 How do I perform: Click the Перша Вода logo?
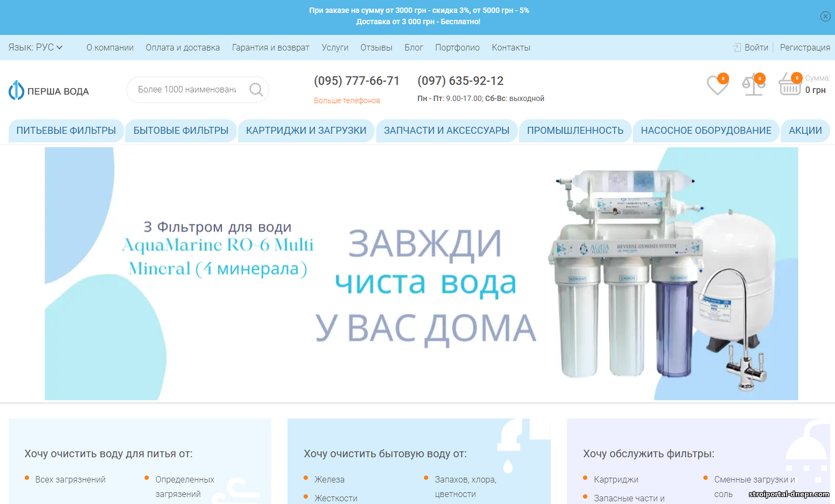click(49, 91)
